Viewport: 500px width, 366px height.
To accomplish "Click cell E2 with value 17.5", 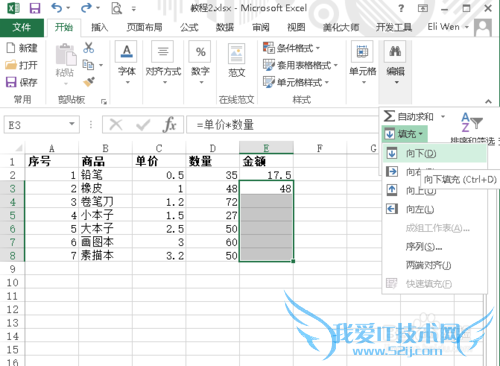I will [x=266, y=175].
